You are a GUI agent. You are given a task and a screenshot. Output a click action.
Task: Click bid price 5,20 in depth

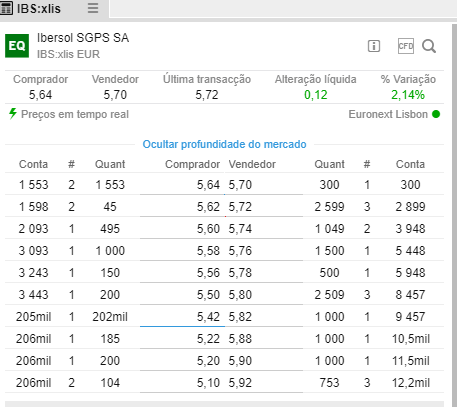coord(208,361)
